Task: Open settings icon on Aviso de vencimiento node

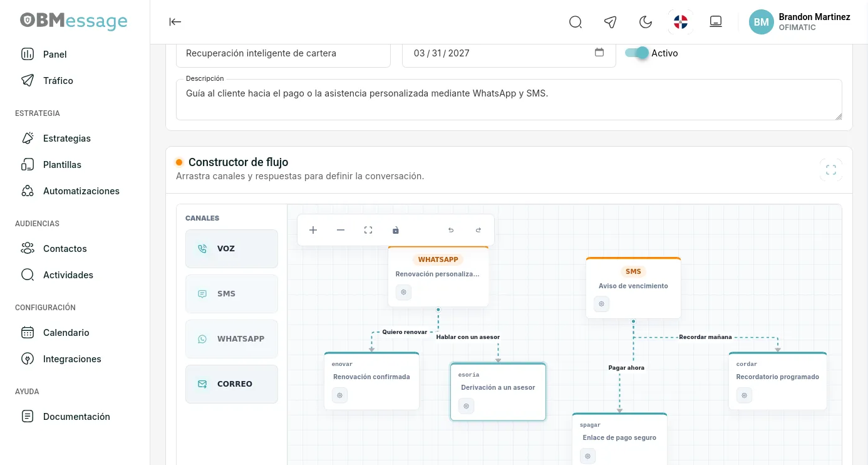Action: [x=602, y=304]
